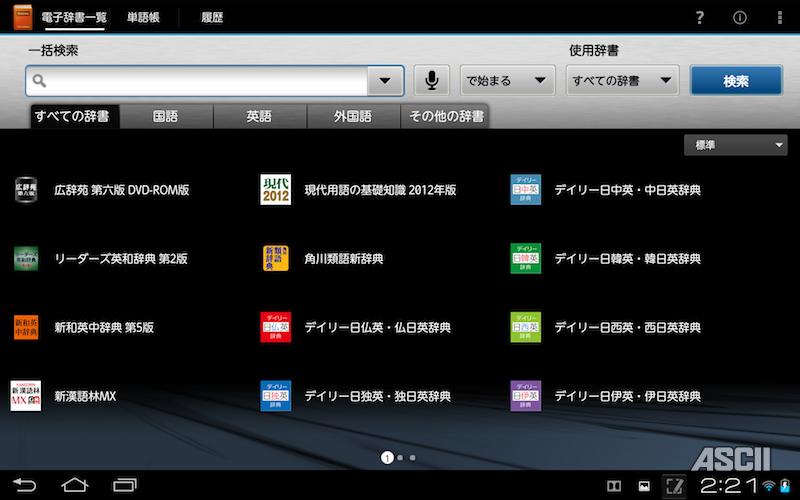Open the デイリー日中英 dictionary icon
This screenshot has height=500, width=800.
coord(526,190)
